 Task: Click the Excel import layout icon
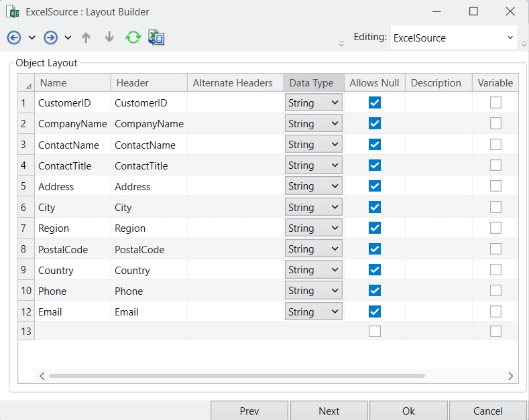(x=156, y=38)
